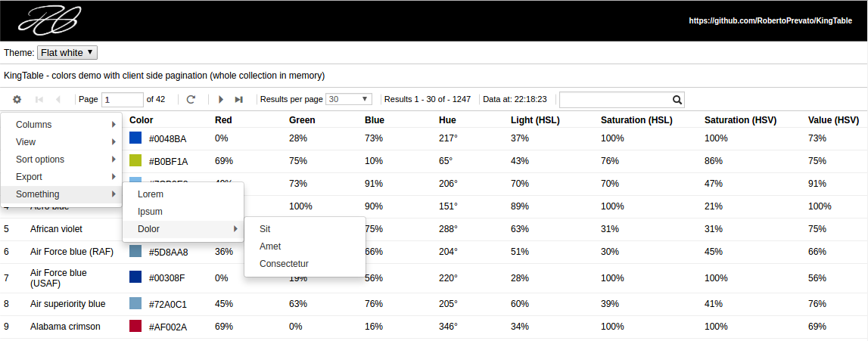Viewport: 868px width, 341px height.
Task: Click the search text field
Action: 614,99
